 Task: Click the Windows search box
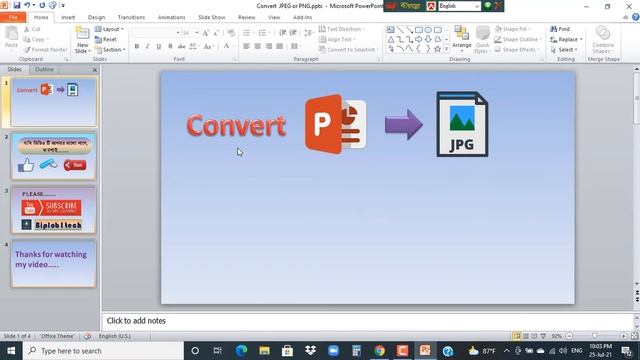(x=103, y=351)
